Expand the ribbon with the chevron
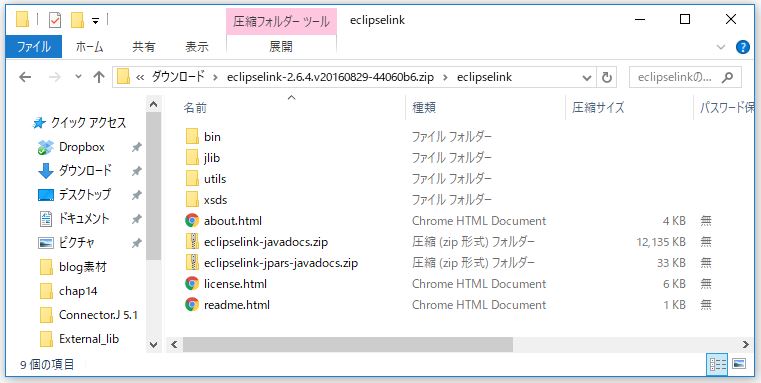This screenshot has height=383, width=761. (721, 47)
